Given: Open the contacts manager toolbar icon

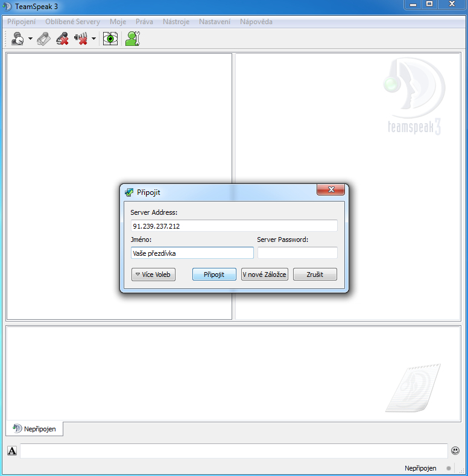Looking at the screenshot, I should tap(132, 39).
